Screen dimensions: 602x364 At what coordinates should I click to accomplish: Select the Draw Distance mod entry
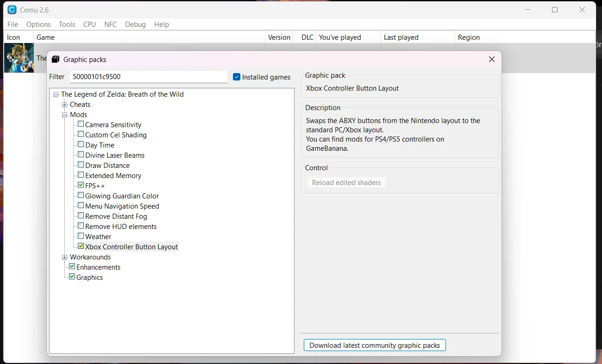pyautogui.click(x=107, y=166)
